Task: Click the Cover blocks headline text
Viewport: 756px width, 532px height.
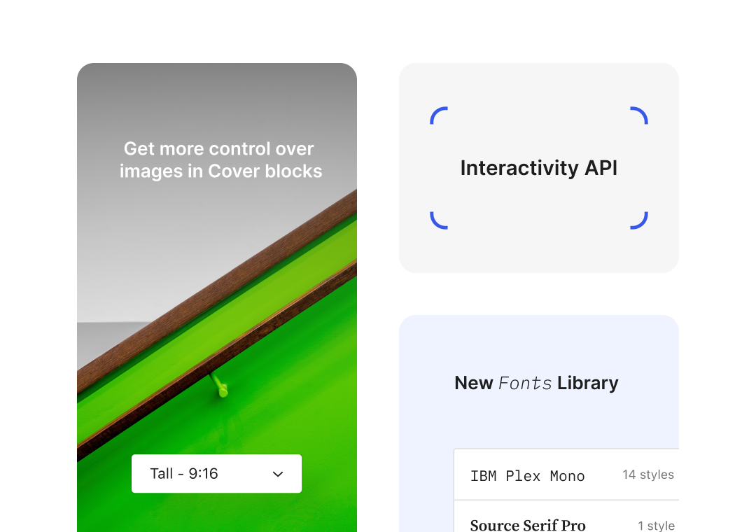Action: point(220,160)
